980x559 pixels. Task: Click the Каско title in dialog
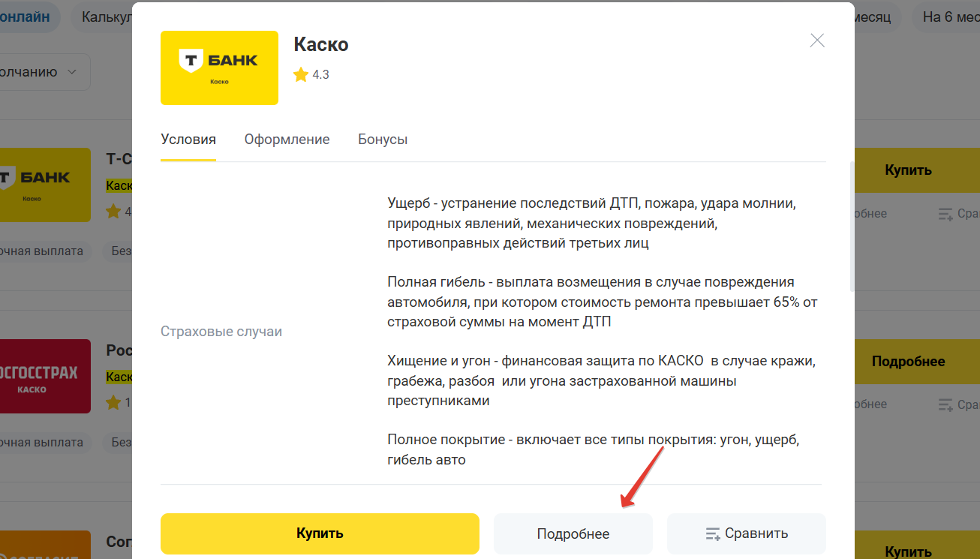[x=321, y=44]
